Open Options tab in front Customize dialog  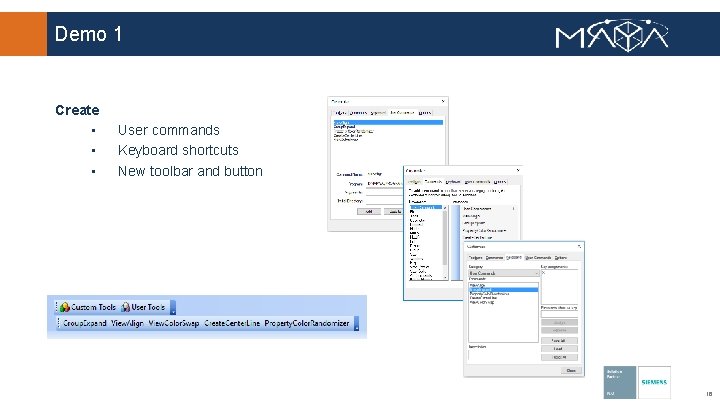point(561,258)
